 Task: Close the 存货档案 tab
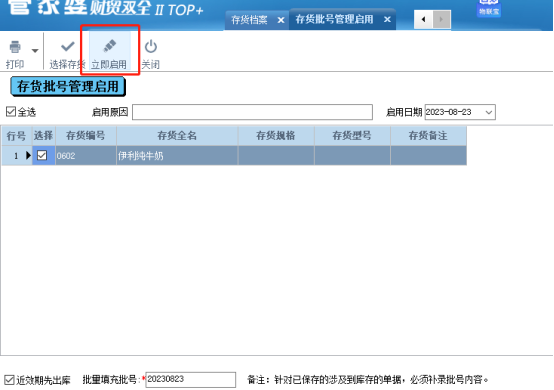(281, 20)
